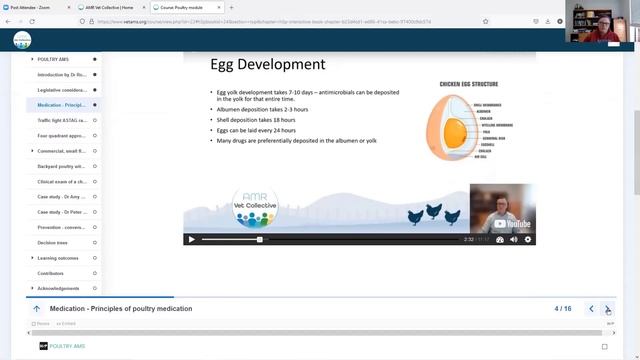Toggle fullscreen icon near POULTRY AMS footer
This screenshot has height=360, width=640.
(x=604, y=347)
